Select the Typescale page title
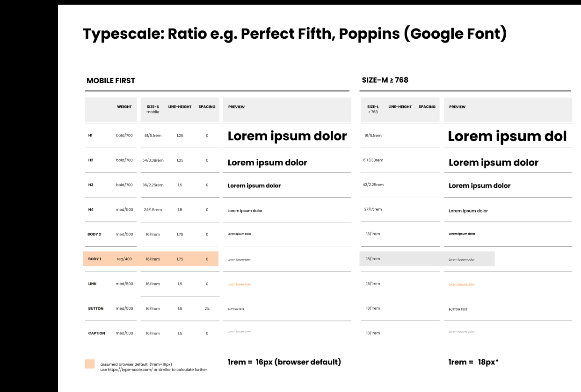Viewport: 581px width, 392px height. (294, 34)
